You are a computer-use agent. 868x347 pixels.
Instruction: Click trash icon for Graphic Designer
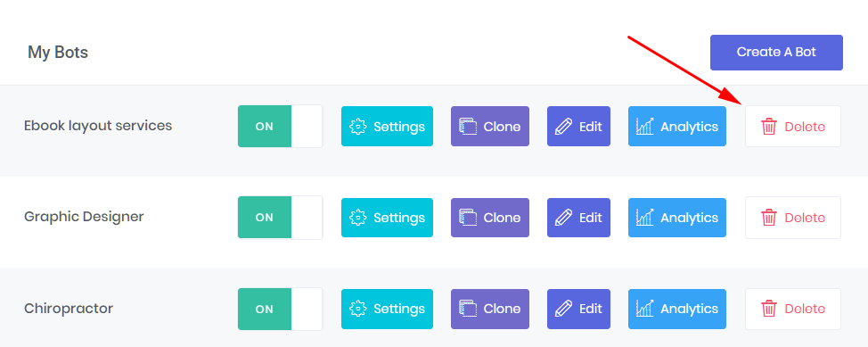click(x=769, y=218)
